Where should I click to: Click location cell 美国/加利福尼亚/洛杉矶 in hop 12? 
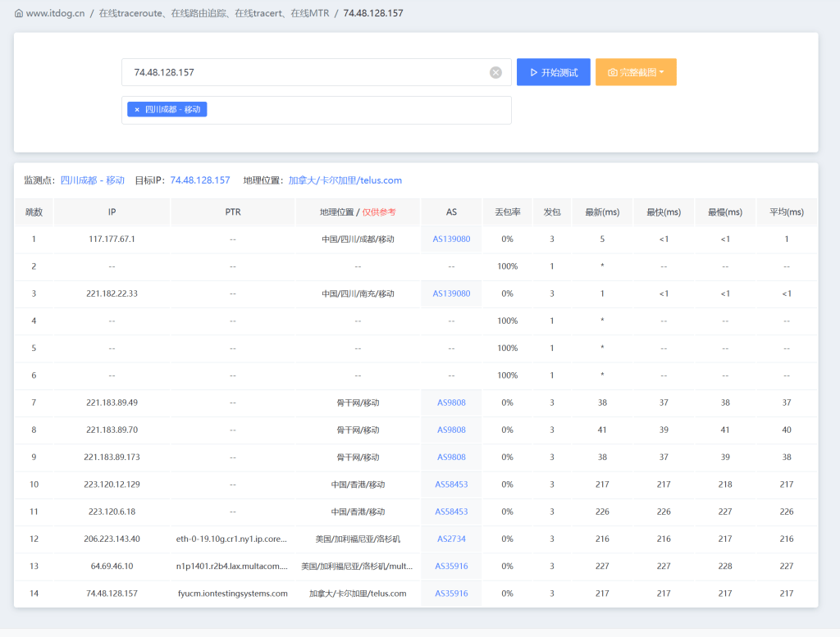(x=358, y=539)
